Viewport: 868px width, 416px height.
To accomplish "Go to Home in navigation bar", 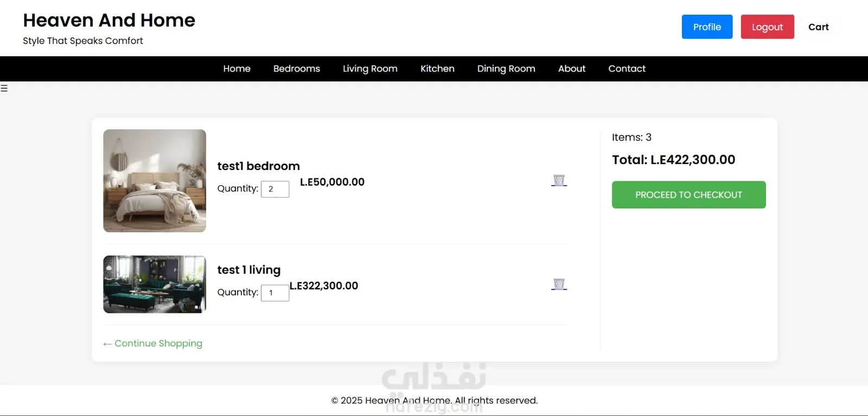I will (237, 69).
